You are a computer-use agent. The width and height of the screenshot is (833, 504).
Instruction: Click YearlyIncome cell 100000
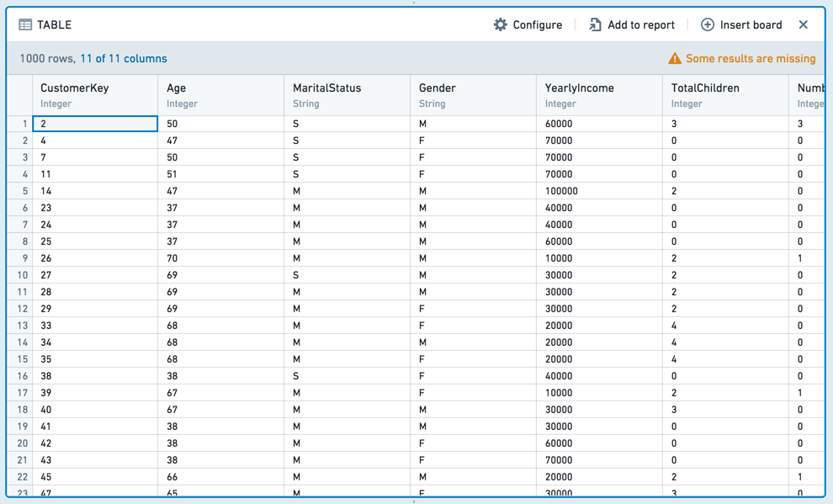(x=599, y=191)
